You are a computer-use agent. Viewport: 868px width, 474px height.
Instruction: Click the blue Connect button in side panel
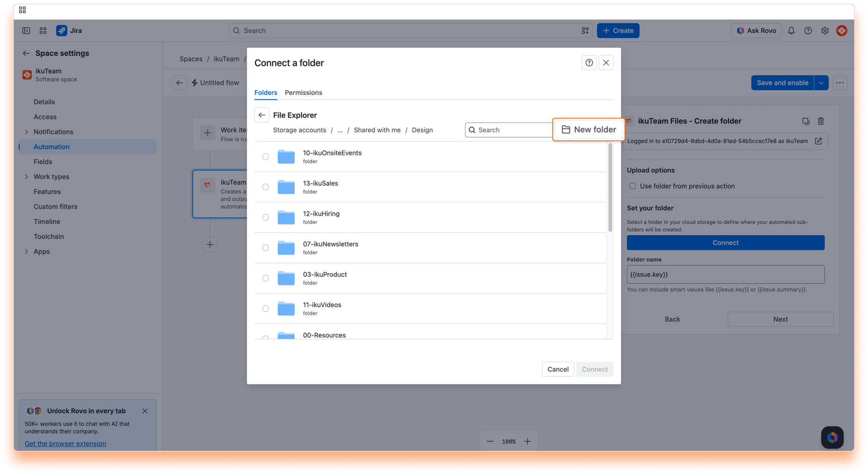725,243
